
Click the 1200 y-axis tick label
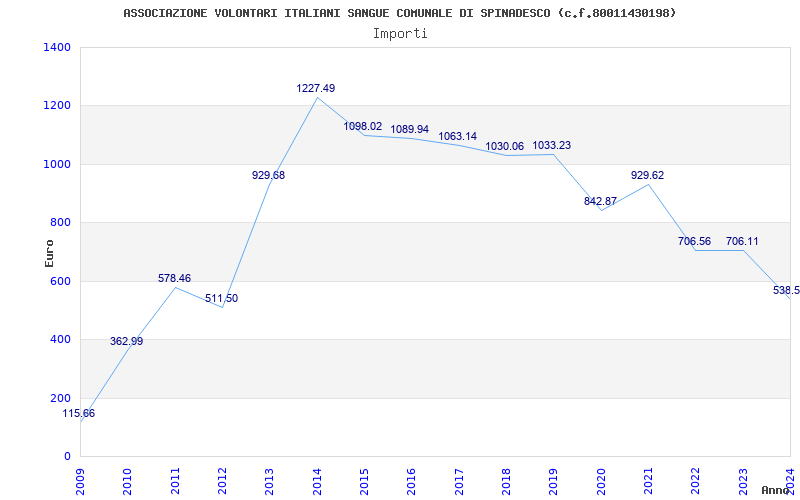[57, 106]
